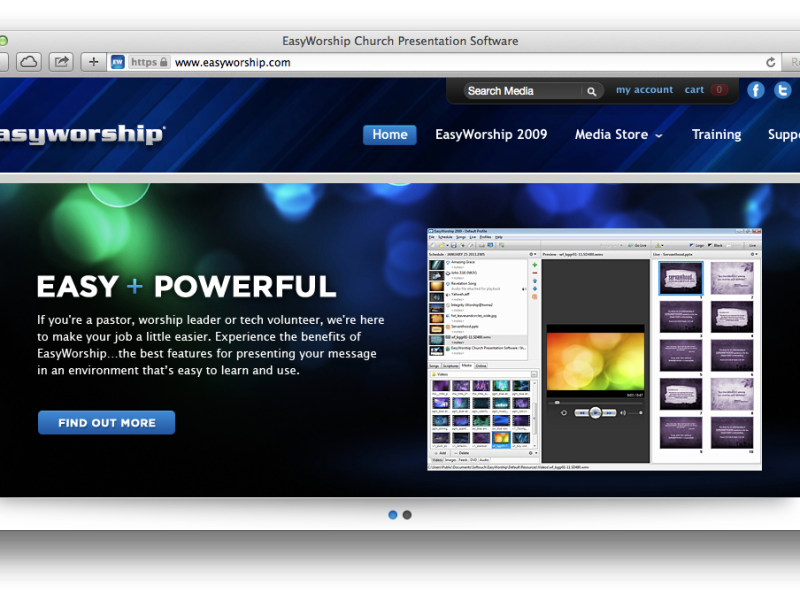Click the easyworship logo
This screenshot has width=800, height=600.
[82, 135]
